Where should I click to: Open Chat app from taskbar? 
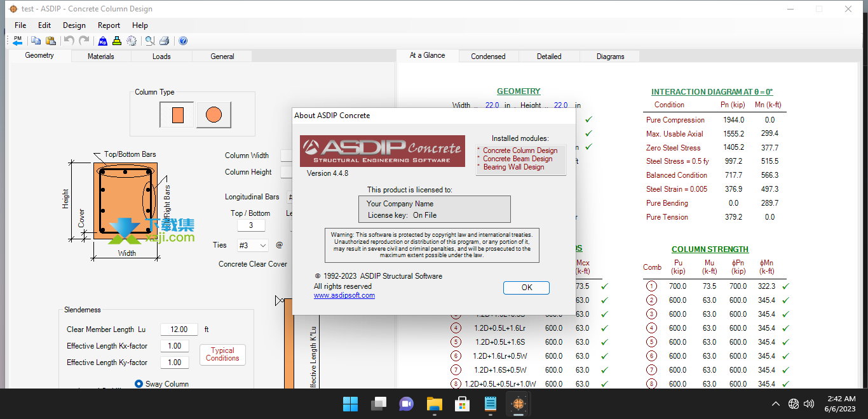[407, 404]
